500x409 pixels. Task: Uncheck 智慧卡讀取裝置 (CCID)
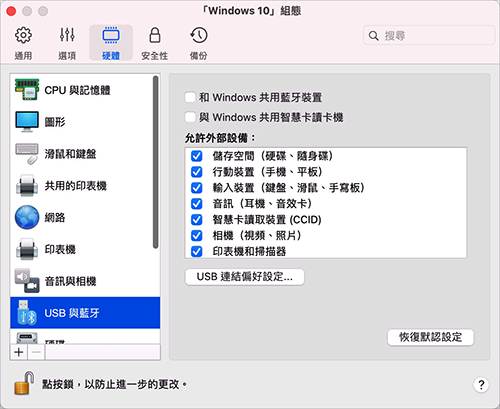(x=197, y=220)
